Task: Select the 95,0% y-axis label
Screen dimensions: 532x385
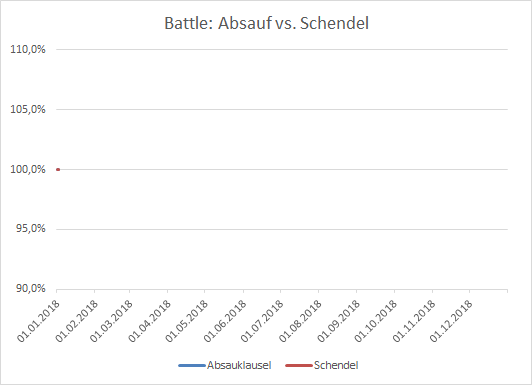Action: [x=31, y=229]
